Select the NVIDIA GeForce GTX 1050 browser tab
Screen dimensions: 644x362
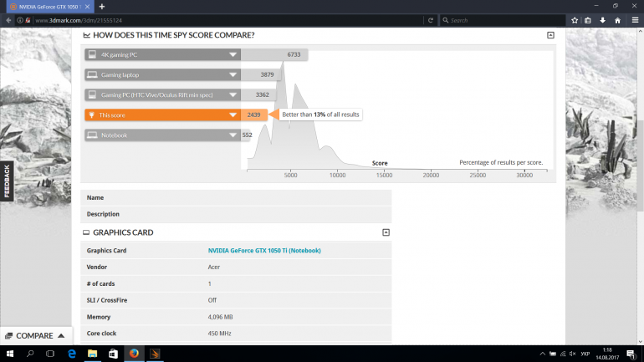point(50,7)
